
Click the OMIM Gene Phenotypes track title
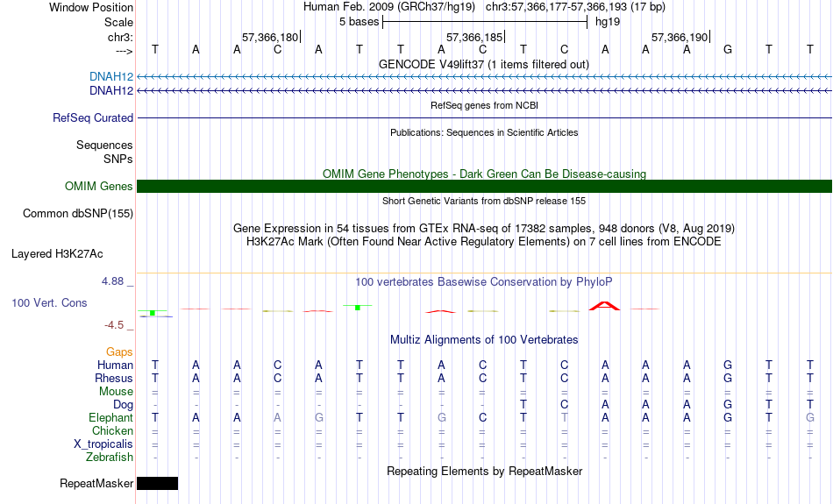coord(485,174)
